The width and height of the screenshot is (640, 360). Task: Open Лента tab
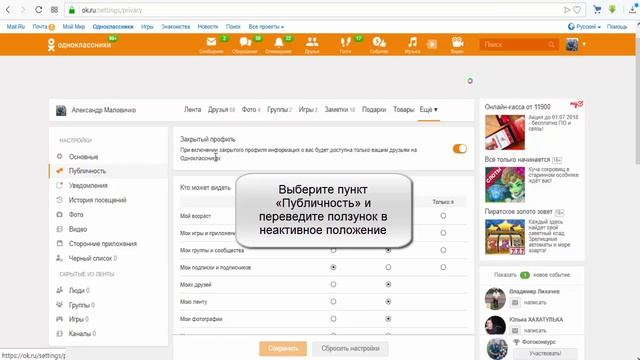(192, 109)
